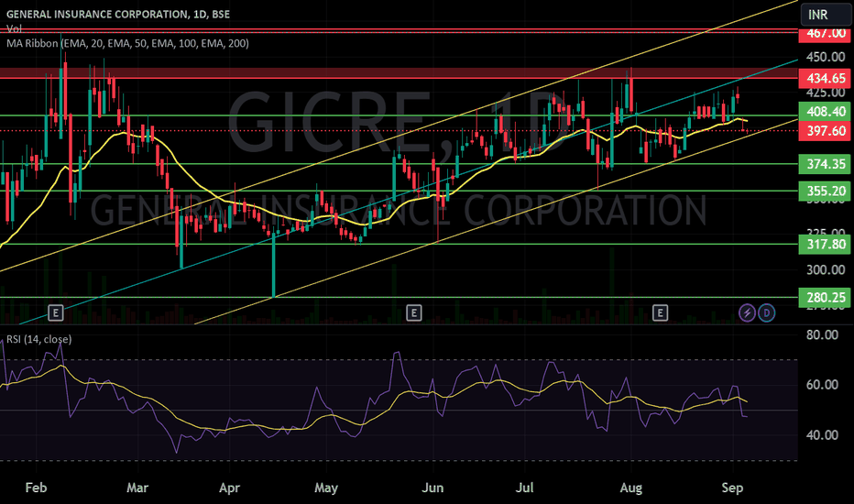Click the 408.40 green price label
Screen dimensions: 854x504
(x=825, y=112)
